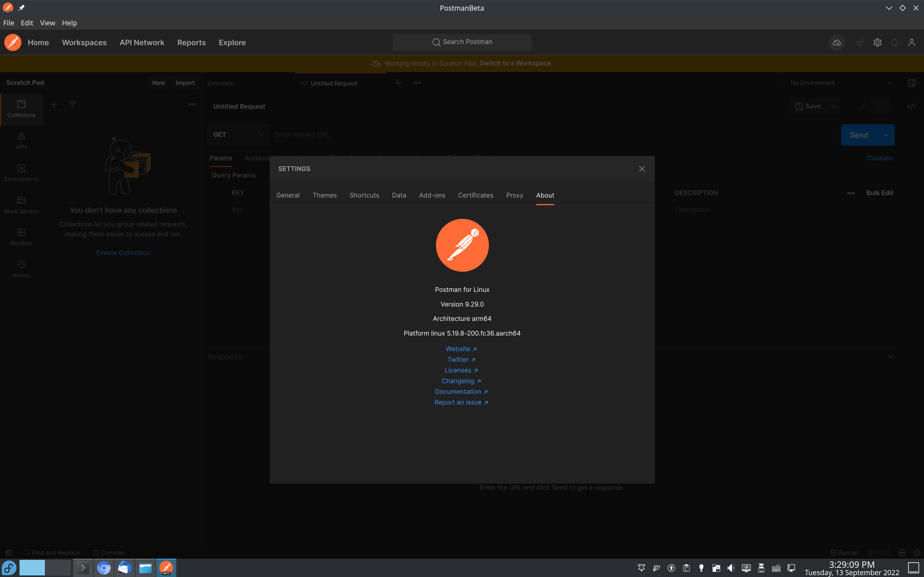Toggle the offline cloud sync indicator

coord(836,42)
